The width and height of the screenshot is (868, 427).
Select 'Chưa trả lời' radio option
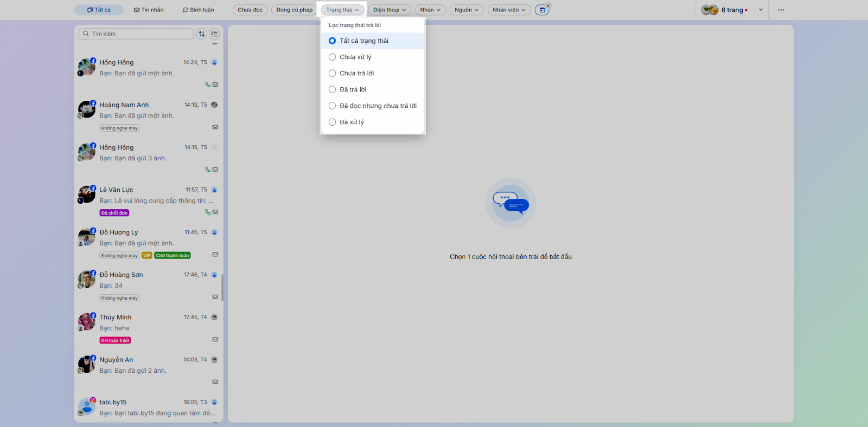click(x=373, y=73)
